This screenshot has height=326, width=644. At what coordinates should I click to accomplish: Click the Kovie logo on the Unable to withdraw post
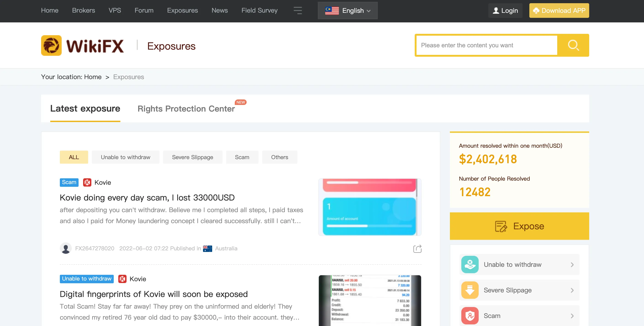click(122, 279)
